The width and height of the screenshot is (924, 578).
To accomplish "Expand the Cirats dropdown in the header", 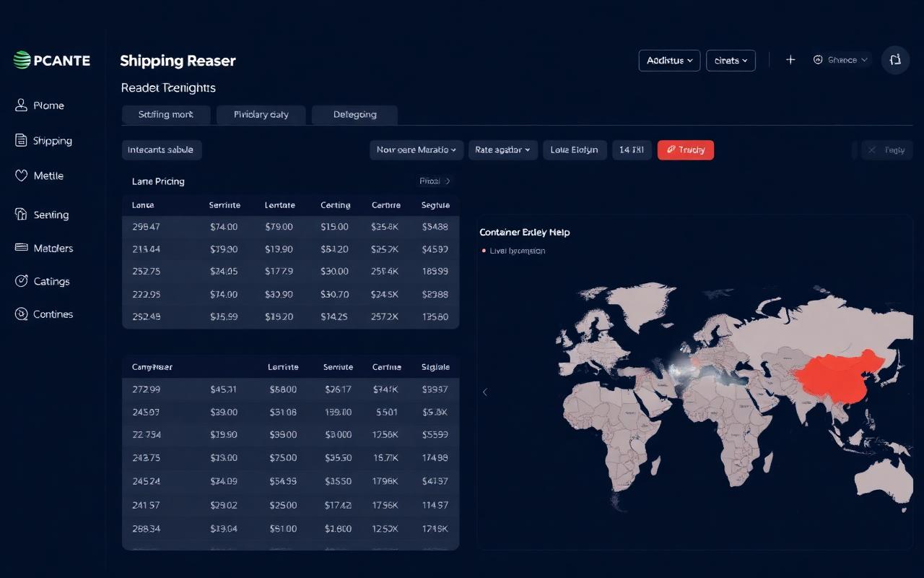I will coord(731,61).
